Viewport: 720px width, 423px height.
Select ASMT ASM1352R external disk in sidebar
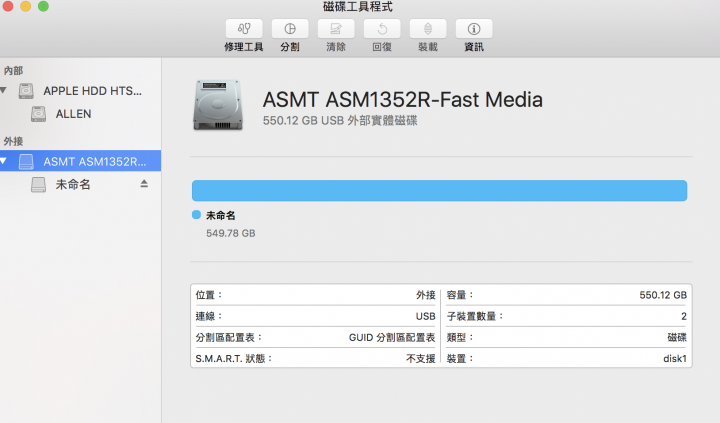point(80,161)
